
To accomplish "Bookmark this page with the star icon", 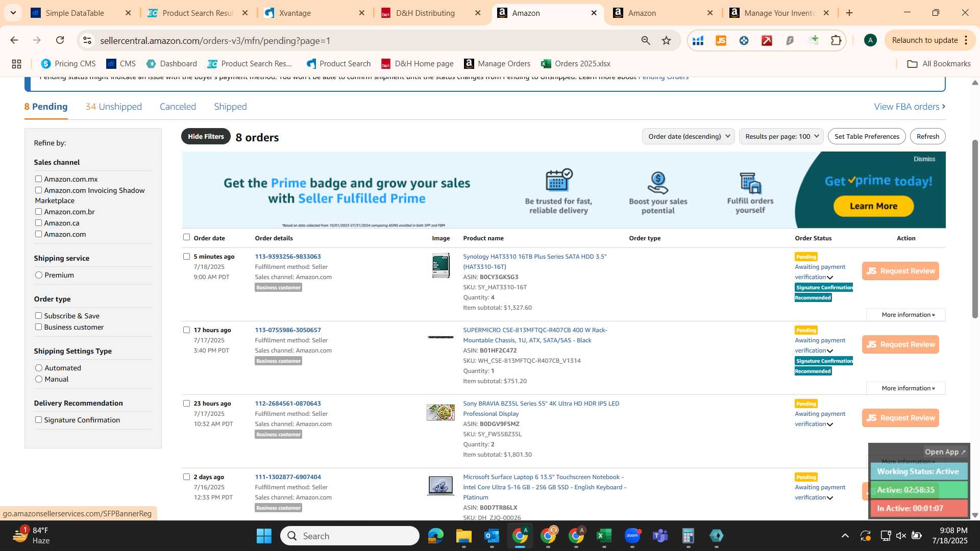I will pyautogui.click(x=666, y=40).
